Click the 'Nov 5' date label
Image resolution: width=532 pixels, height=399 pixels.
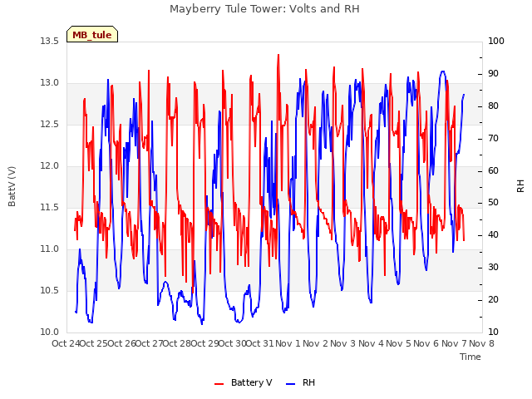pyautogui.click(x=398, y=343)
